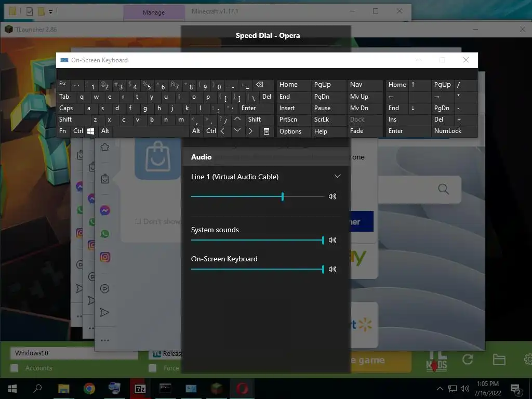
Task: Open File Explorer from the taskbar
Action: 63,389
